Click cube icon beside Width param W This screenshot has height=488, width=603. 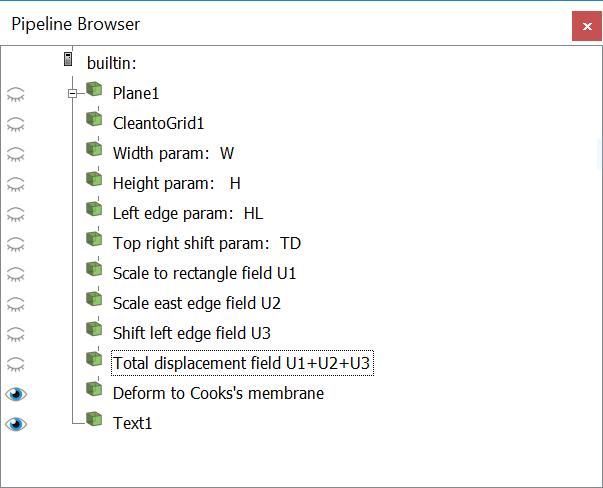tap(95, 150)
